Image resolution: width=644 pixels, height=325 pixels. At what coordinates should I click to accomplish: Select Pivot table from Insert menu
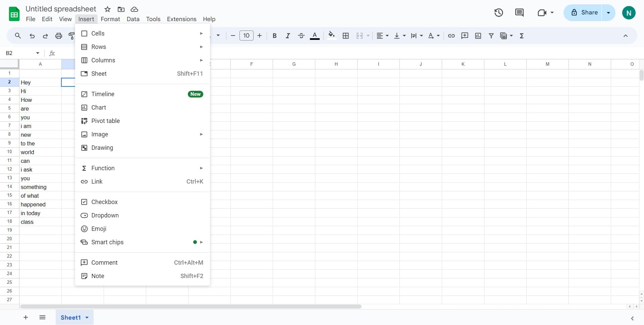click(x=105, y=121)
